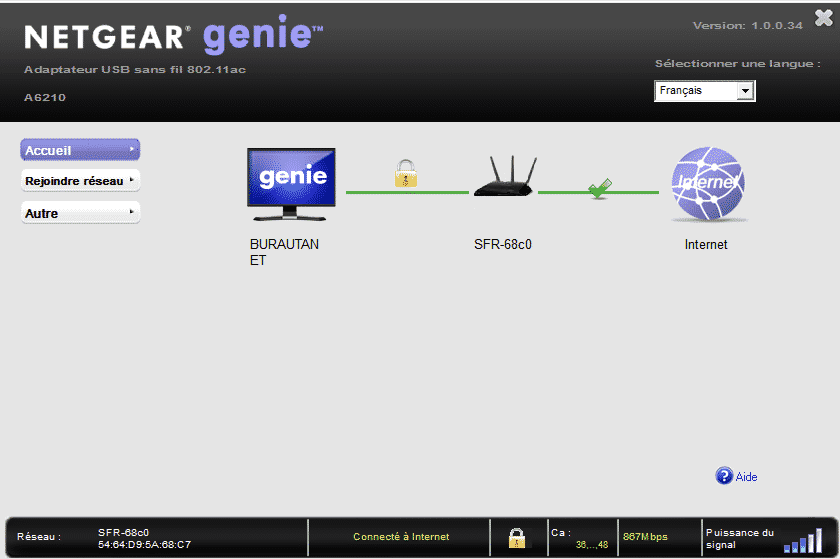The image size is (840, 559).
Task: Click 'Connecté à Internet' status text
Action: tap(401, 536)
